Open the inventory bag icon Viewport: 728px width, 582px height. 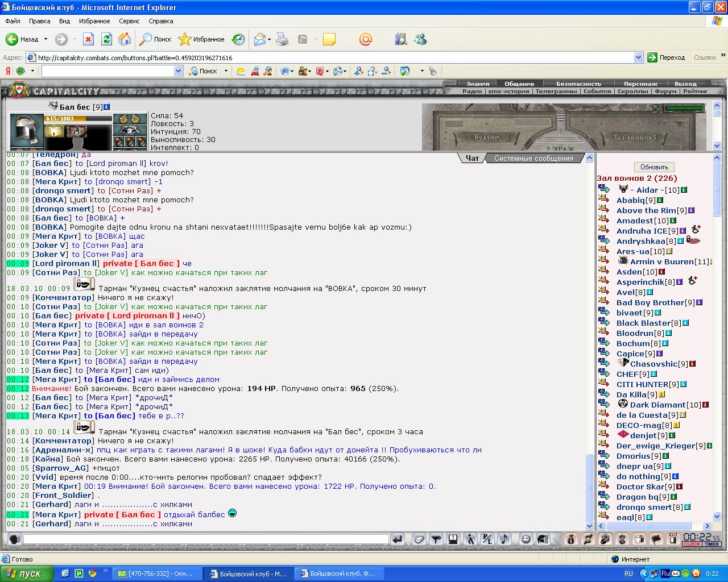coord(571,539)
